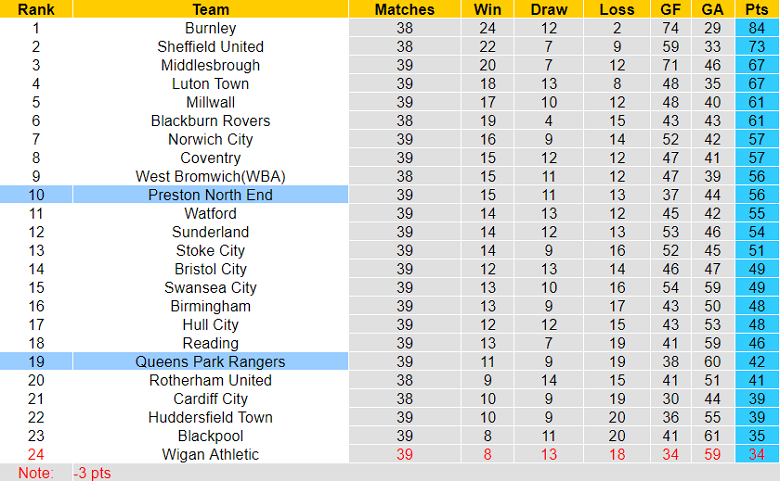The height and width of the screenshot is (481, 780).
Task: Click Huddersfield Town team name
Action: pos(210,418)
